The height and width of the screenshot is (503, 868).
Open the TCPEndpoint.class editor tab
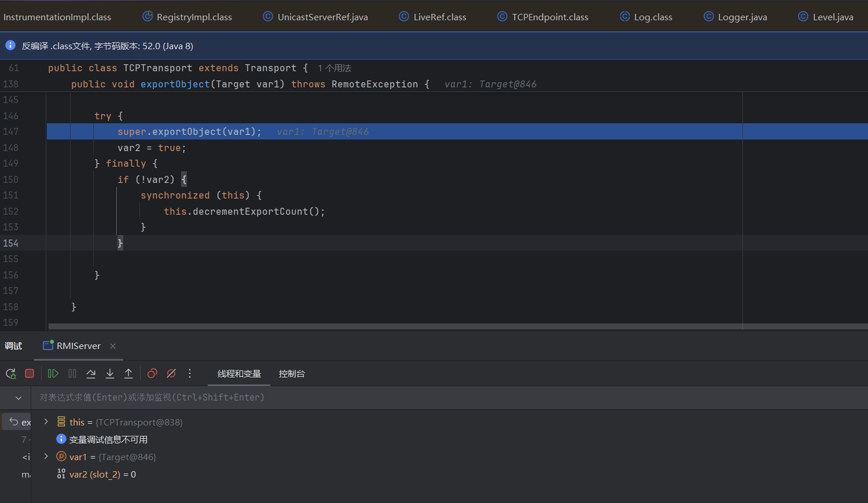pos(550,17)
